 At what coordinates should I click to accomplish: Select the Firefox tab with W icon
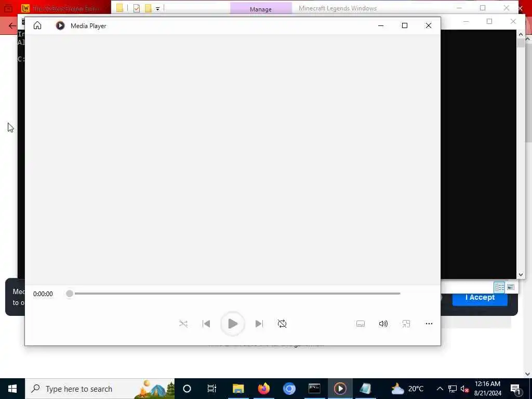pos(61,8)
